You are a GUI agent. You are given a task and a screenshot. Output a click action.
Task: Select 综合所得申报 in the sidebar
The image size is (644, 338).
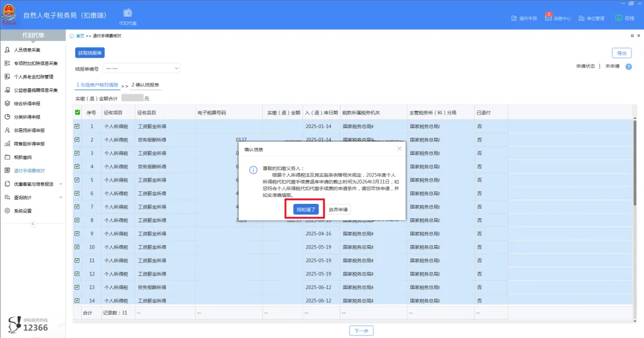click(x=27, y=103)
